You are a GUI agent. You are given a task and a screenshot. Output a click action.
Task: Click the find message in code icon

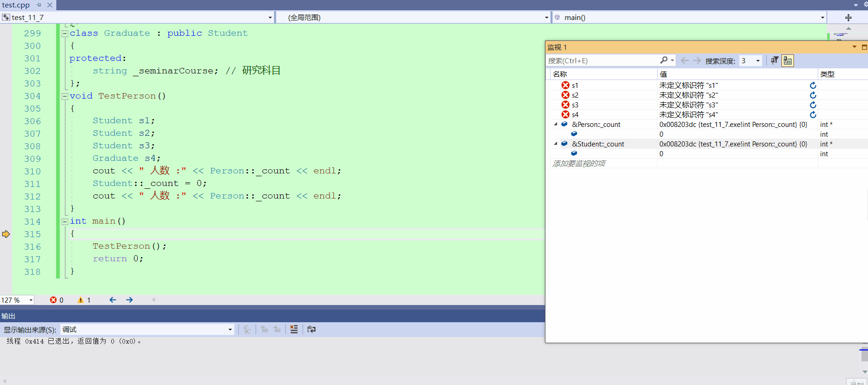coord(247,329)
